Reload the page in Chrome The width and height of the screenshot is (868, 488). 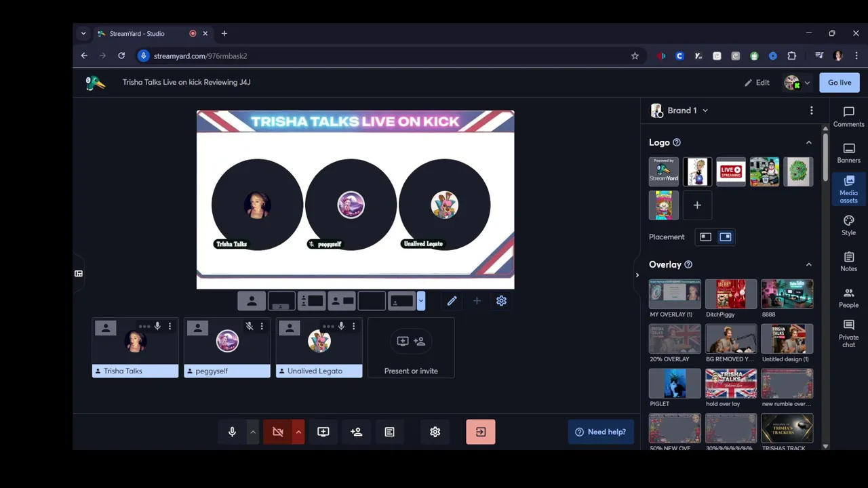[121, 56]
